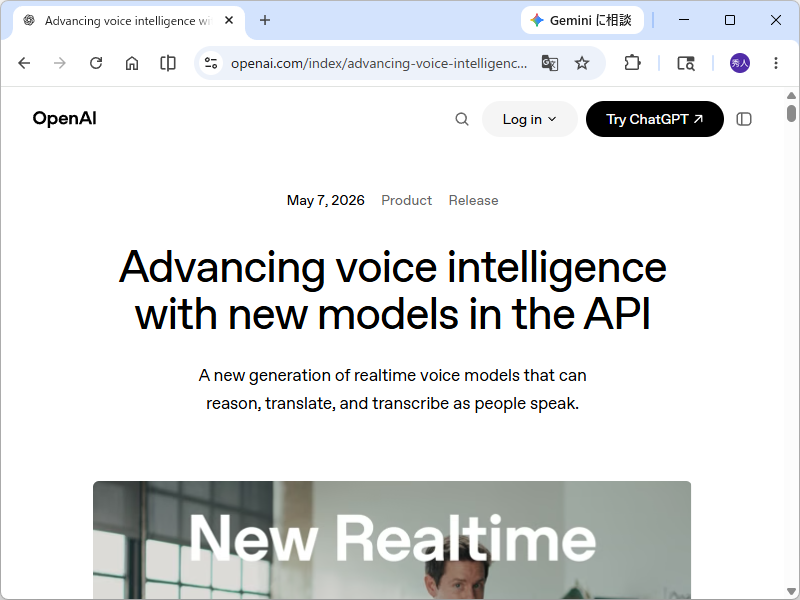Open the browser home page
This screenshot has height=600, width=800.
(132, 63)
